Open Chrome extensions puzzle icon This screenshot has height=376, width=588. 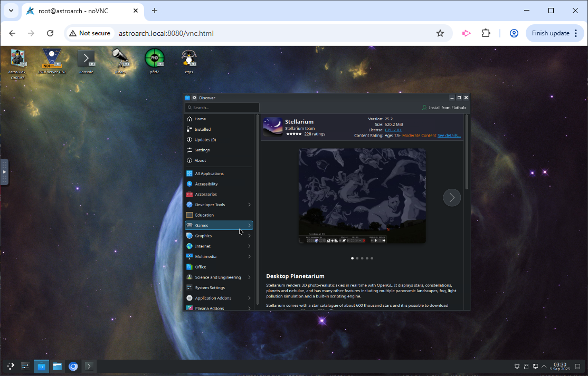[x=486, y=33]
